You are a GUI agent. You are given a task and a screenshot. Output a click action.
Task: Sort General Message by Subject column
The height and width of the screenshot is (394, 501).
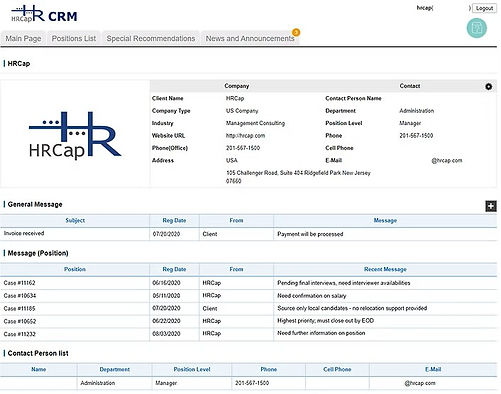75,220
